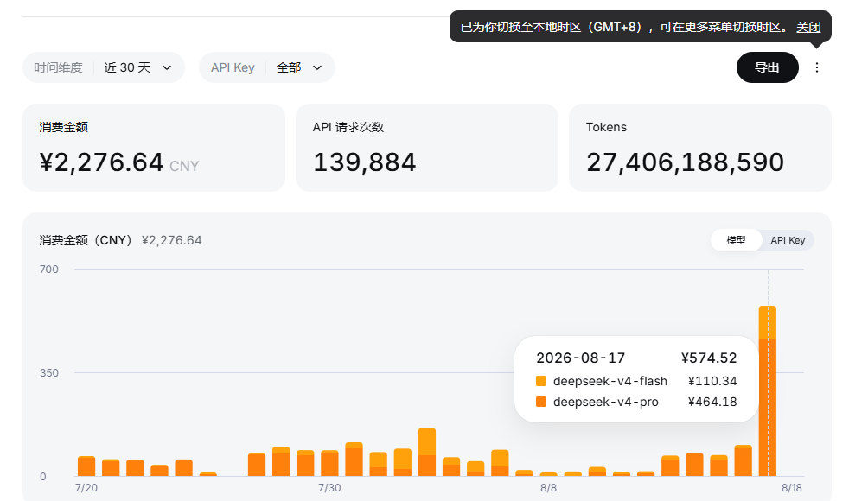Click the API 请求次数 summary card
The height and width of the screenshot is (501, 868).
click(427, 148)
